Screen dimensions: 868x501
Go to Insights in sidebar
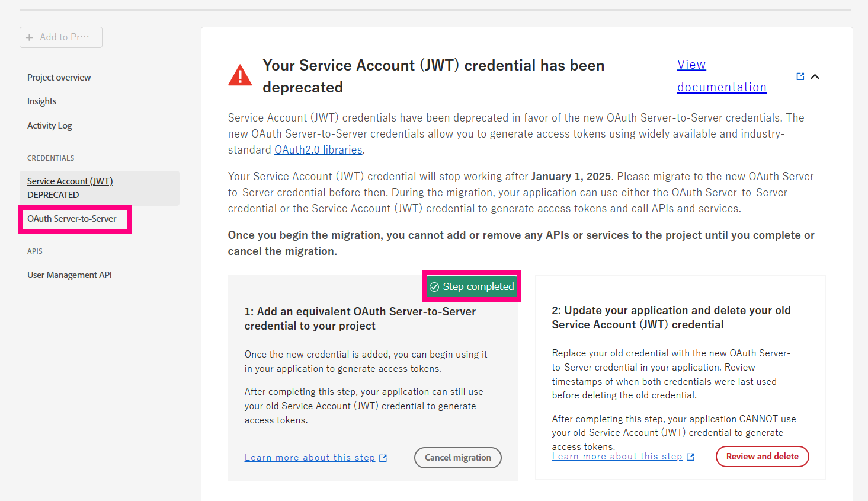[42, 101]
